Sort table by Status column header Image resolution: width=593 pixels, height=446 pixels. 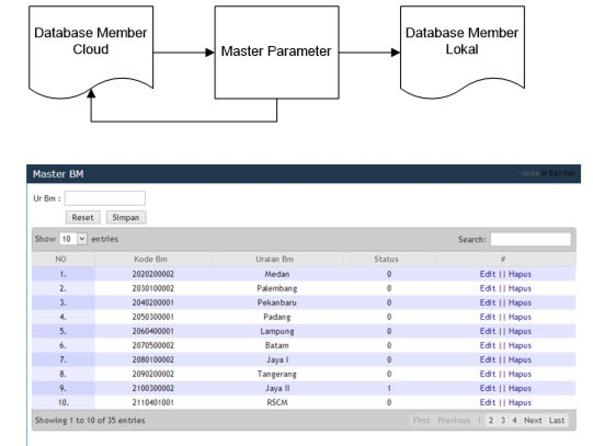[386, 259]
